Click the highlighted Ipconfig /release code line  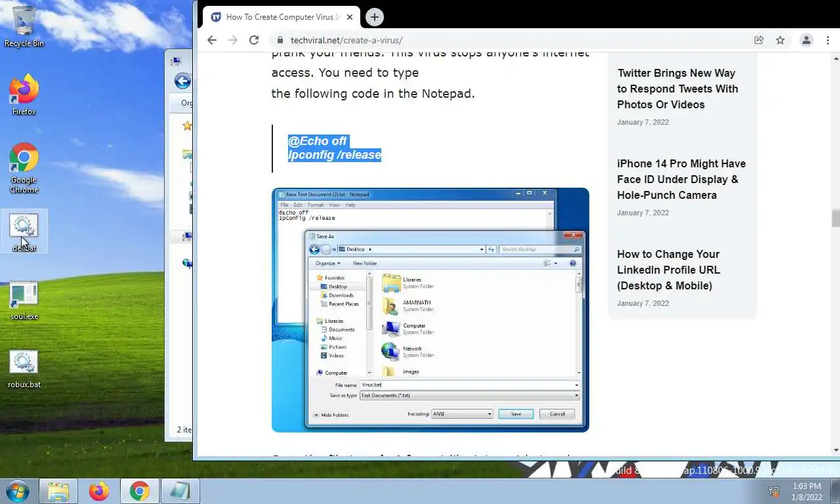click(x=335, y=155)
